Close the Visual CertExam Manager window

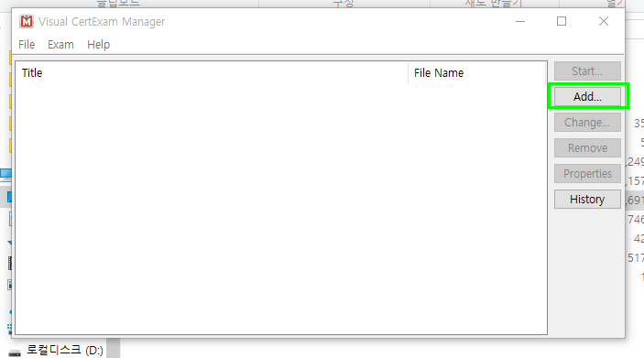pos(604,21)
